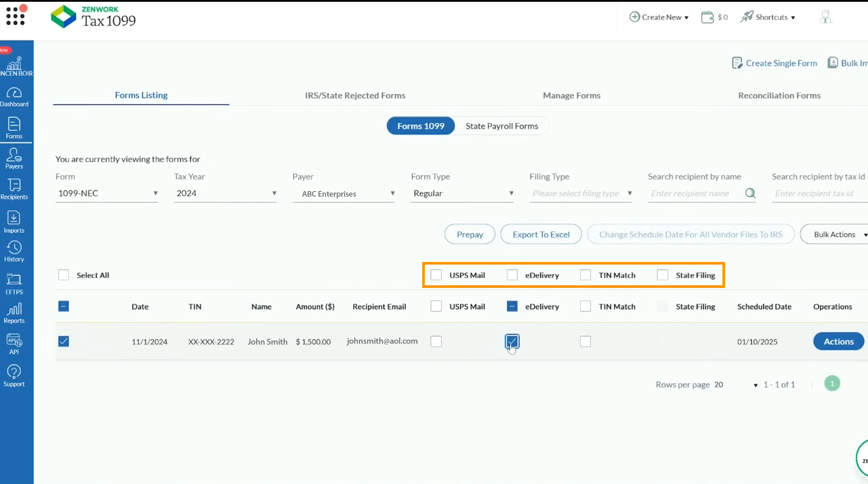This screenshot has height=484, width=868.
Task: Open Payers in the sidebar
Action: [14, 158]
